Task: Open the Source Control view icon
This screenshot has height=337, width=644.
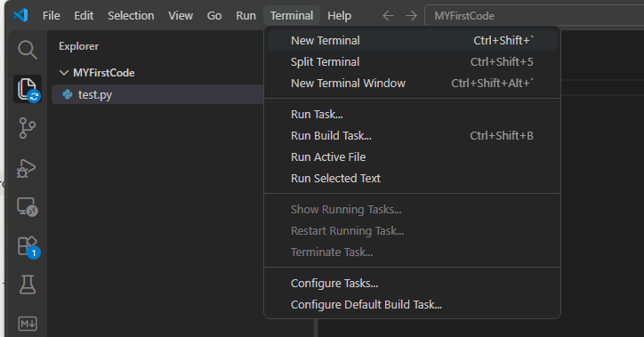Action: [x=28, y=128]
